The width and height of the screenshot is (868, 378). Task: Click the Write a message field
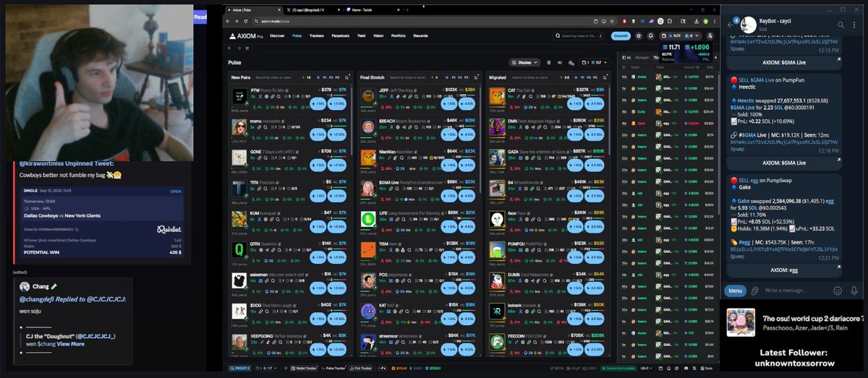[x=797, y=291]
